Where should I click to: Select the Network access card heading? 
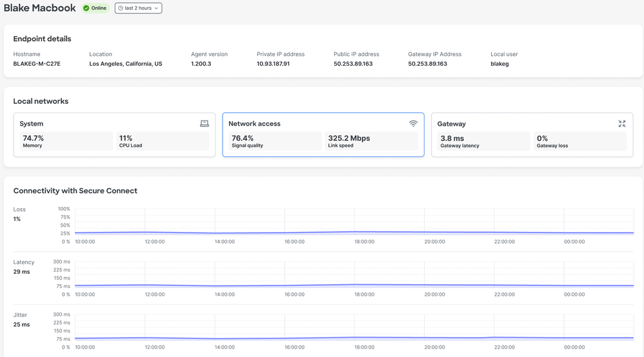[254, 124]
